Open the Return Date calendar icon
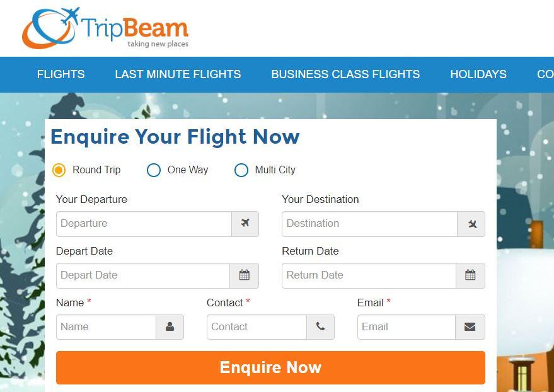 [x=470, y=275]
